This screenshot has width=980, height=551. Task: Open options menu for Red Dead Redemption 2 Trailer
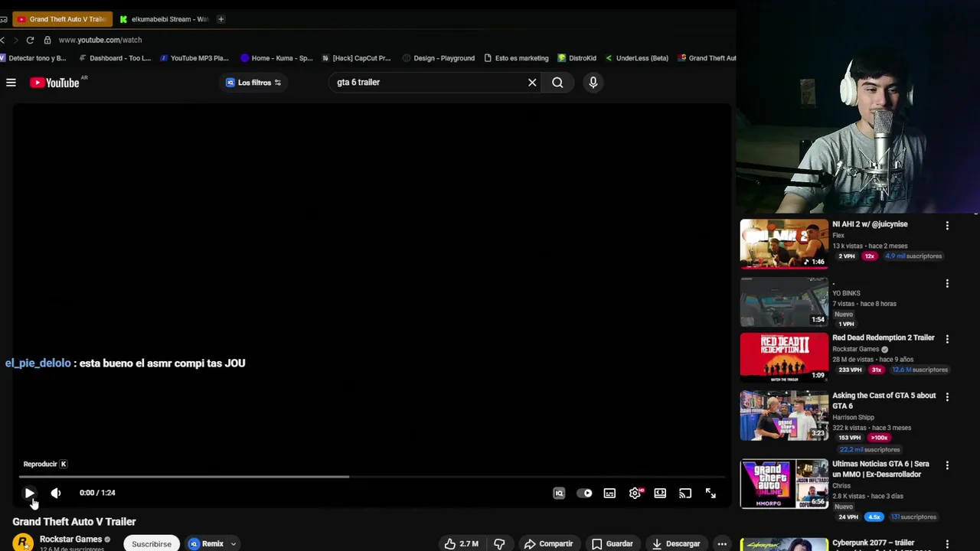point(947,339)
